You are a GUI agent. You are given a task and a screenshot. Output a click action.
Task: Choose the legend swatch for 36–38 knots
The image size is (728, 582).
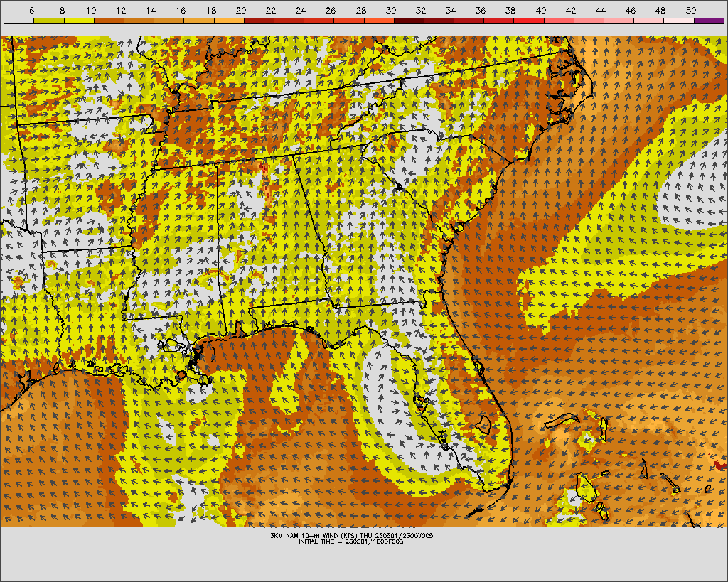pos(499,21)
